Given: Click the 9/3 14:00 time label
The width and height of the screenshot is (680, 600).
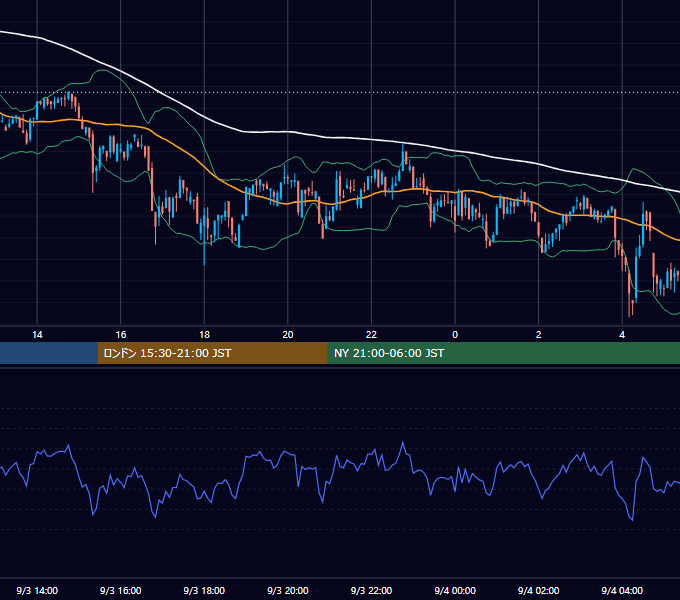Looking at the screenshot, I should click(x=37, y=590).
